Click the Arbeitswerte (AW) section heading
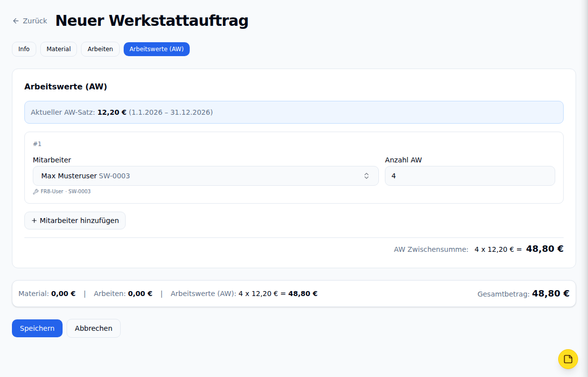The image size is (588, 377). coord(66,86)
